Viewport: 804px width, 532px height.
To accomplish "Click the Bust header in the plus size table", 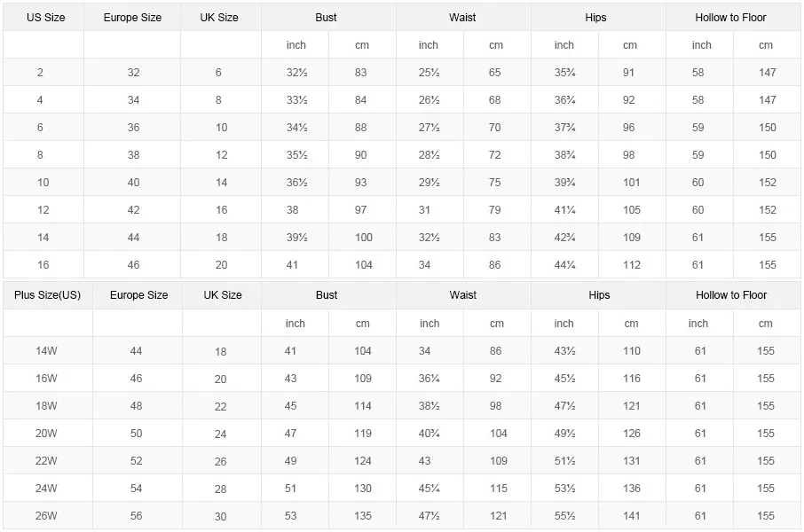I will tap(327, 295).
